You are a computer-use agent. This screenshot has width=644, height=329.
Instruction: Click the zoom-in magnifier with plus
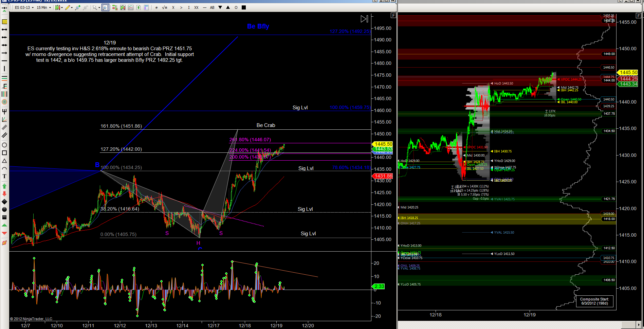pos(78,7)
